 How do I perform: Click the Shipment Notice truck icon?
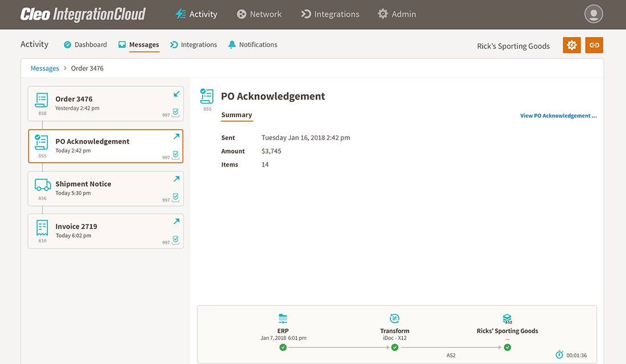(43, 185)
